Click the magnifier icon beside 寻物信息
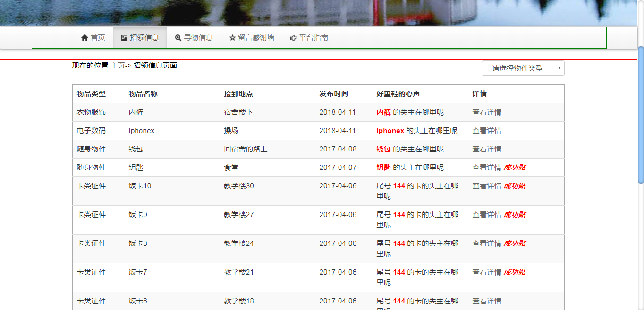Image resolution: width=644 pixels, height=310 pixels. point(178,38)
